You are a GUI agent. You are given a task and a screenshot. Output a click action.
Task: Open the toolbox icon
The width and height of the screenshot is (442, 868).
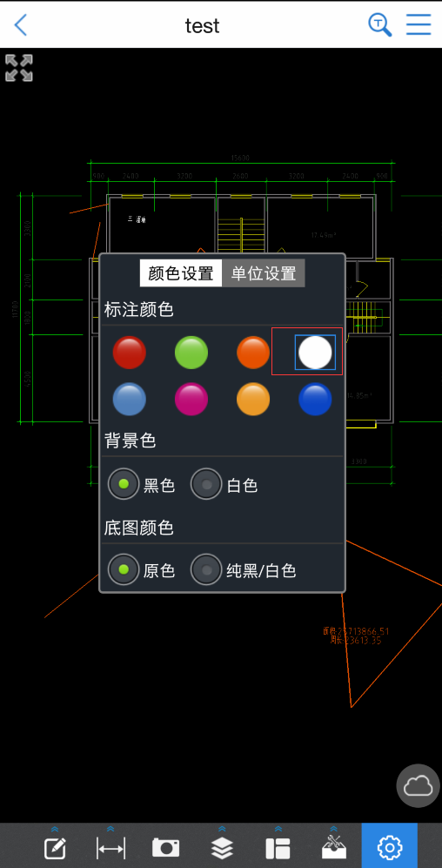point(334,846)
